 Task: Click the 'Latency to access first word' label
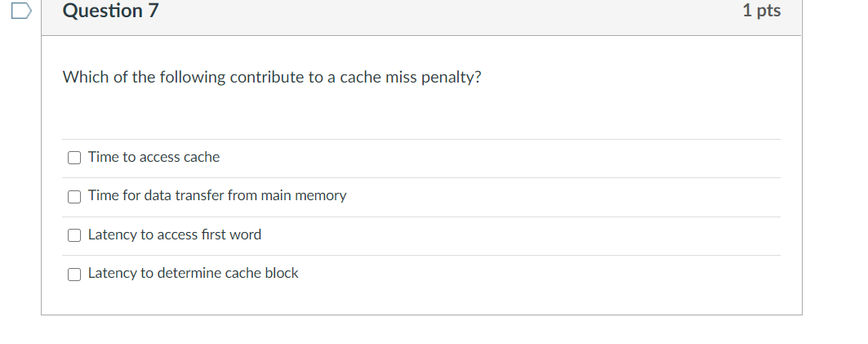point(175,235)
